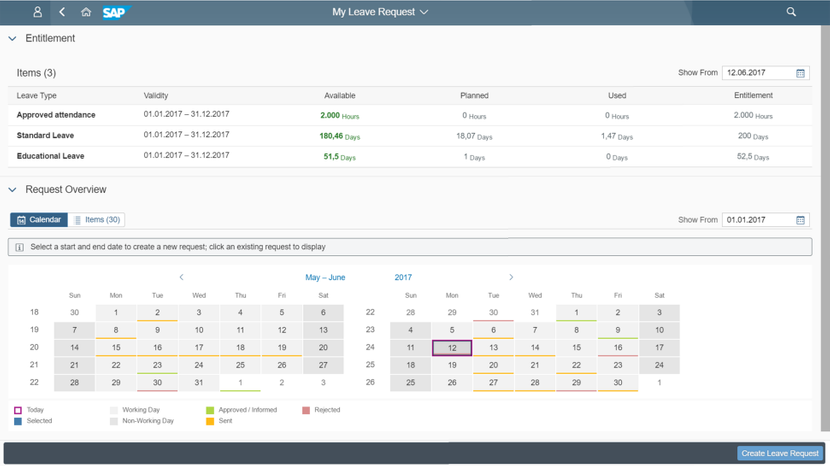This screenshot has height=466, width=830.
Task: Open the user profile icon
Action: [38, 12]
